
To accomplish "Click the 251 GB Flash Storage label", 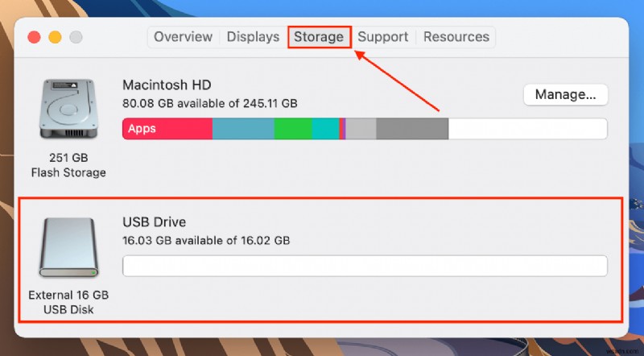I will point(68,165).
